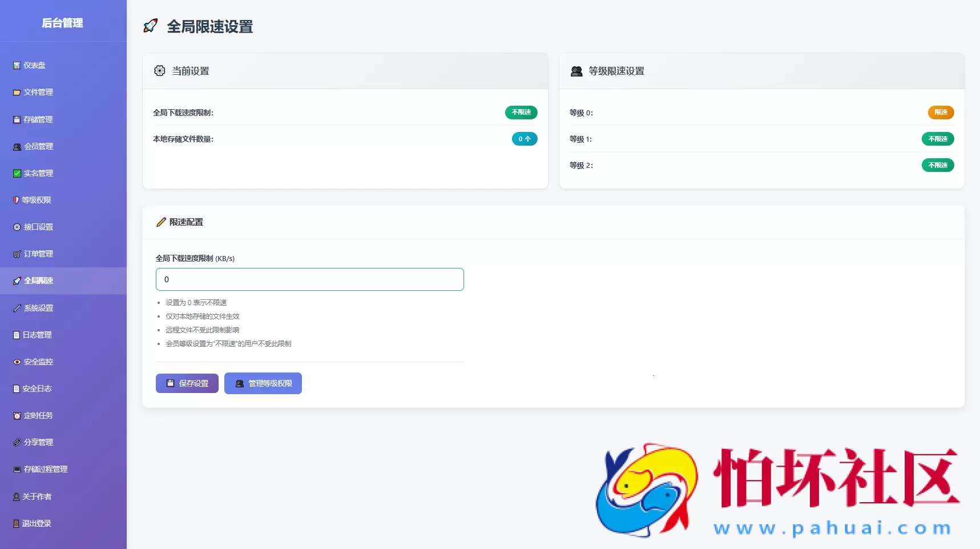Toggle 等级 2 不限速 badge
980x549 pixels.
(x=937, y=165)
